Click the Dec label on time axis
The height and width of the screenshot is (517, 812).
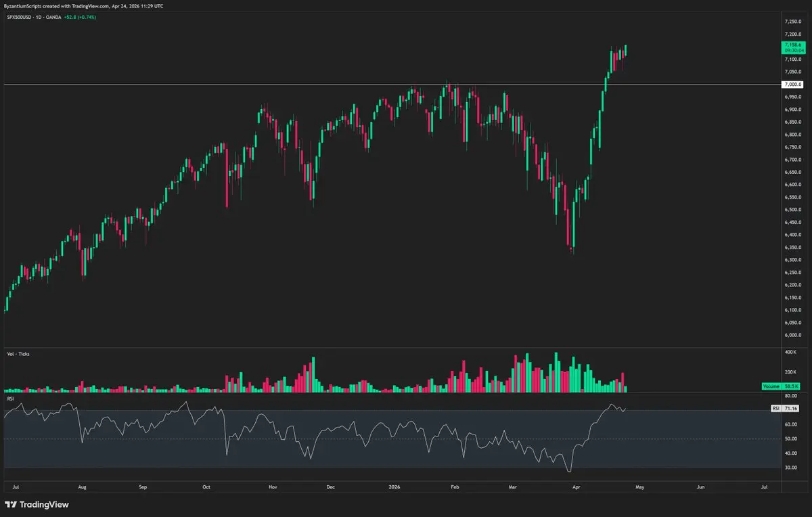[331, 487]
